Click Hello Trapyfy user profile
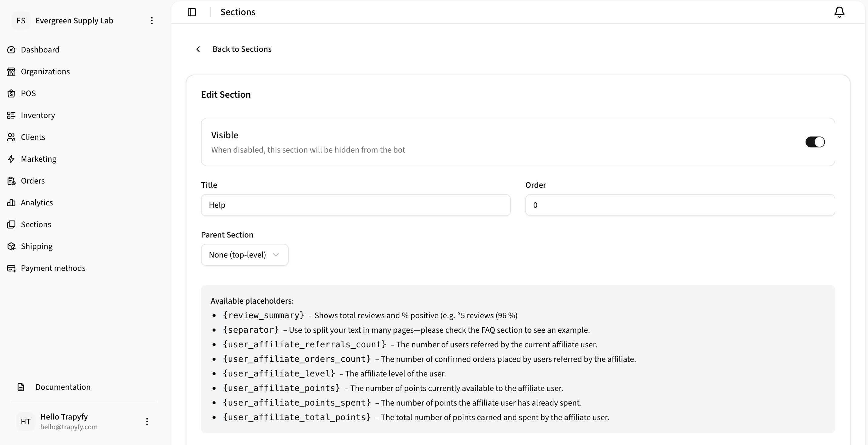This screenshot has width=868, height=445. pyautogui.click(x=64, y=417)
